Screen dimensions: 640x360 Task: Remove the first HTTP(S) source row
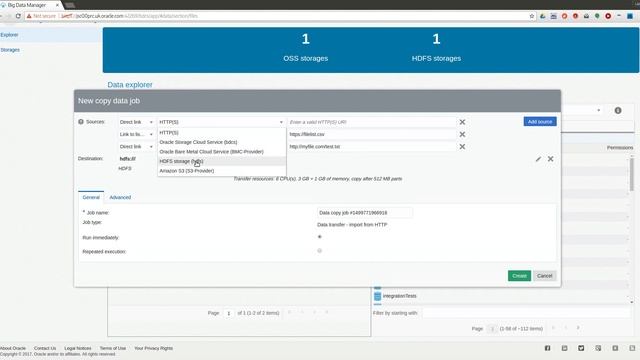[x=462, y=122]
